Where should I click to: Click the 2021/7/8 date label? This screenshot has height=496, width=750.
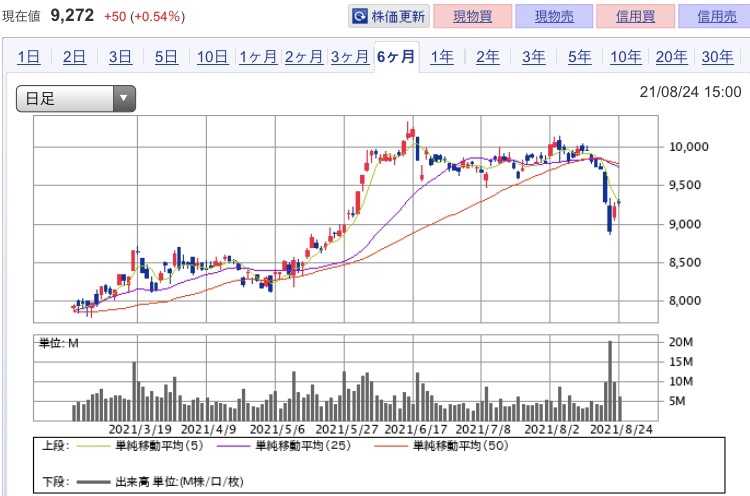(483, 429)
